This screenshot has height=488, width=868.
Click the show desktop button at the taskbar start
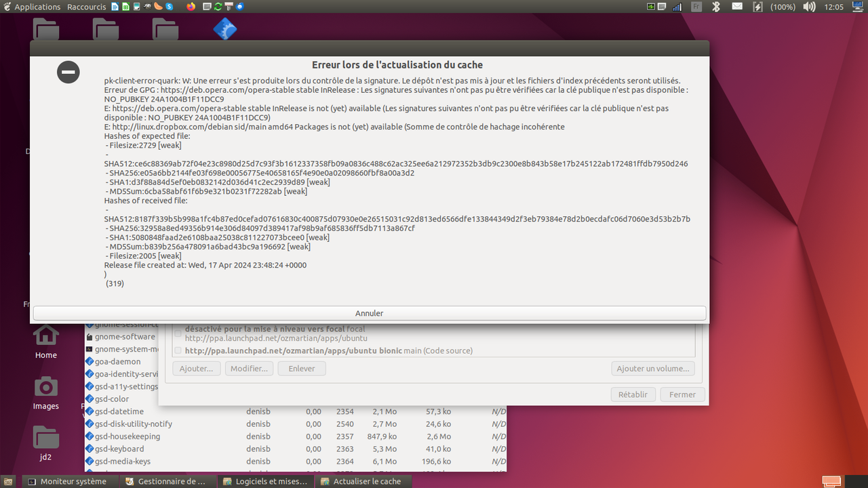(9, 481)
